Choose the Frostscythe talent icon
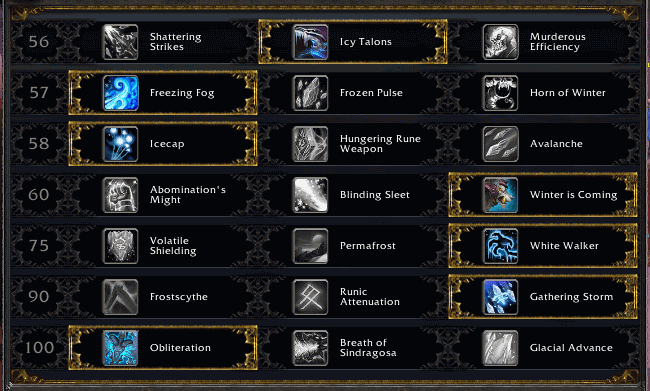 pyautogui.click(x=120, y=297)
